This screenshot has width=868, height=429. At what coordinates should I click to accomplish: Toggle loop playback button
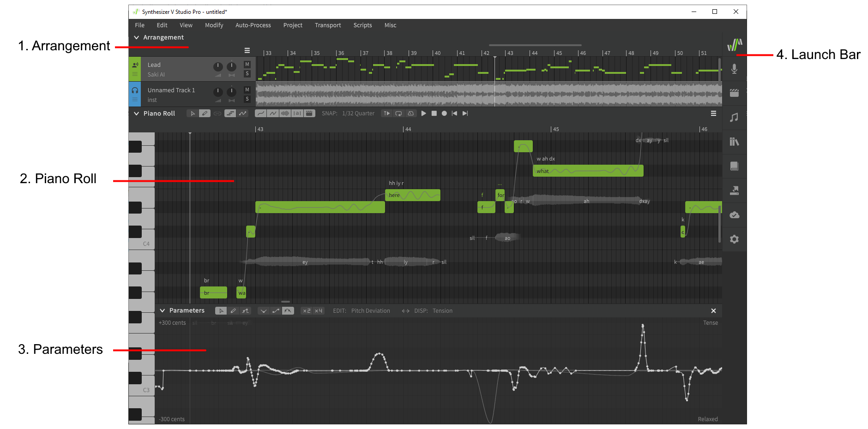click(398, 113)
